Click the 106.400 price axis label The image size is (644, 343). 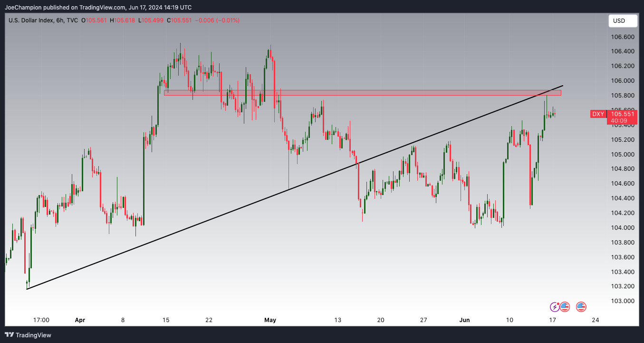tap(623, 51)
